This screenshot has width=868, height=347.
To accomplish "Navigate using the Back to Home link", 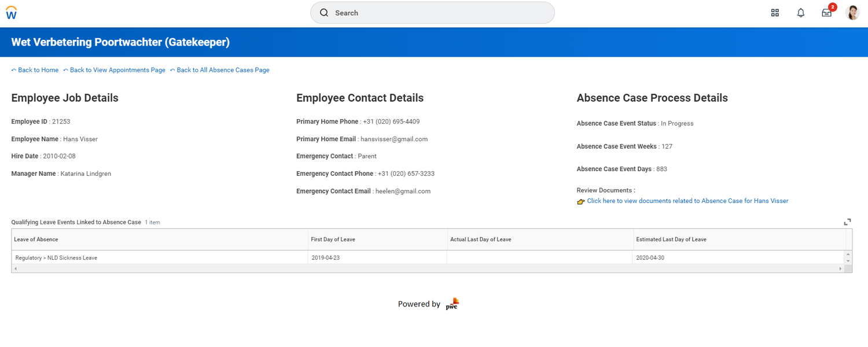I will pyautogui.click(x=35, y=69).
